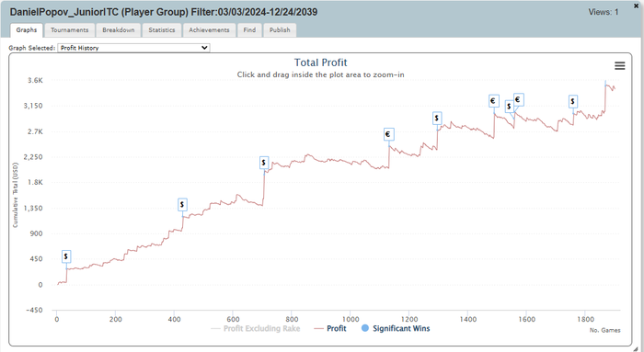
Task: Select the dollar marker near game 430
Action: pyautogui.click(x=182, y=205)
